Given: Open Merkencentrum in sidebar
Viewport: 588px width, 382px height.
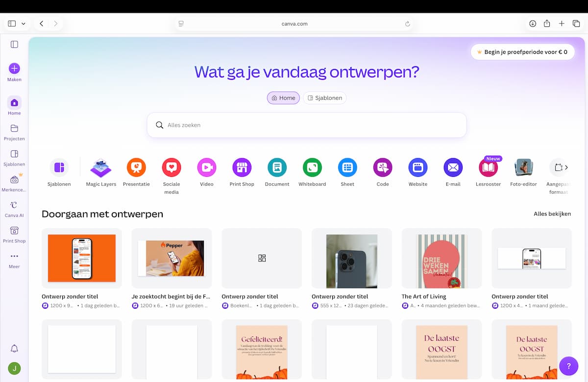Looking at the screenshot, I should pyautogui.click(x=14, y=183).
